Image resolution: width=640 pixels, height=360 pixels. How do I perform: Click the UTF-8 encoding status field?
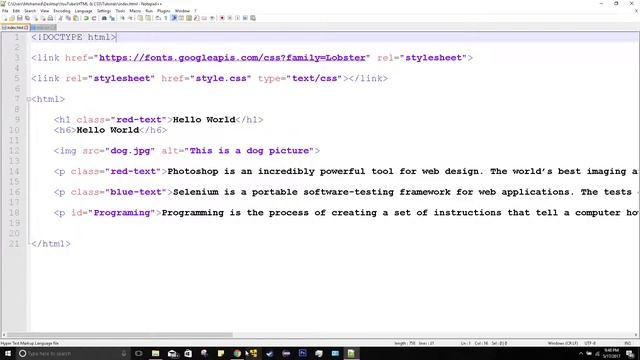coord(590,343)
